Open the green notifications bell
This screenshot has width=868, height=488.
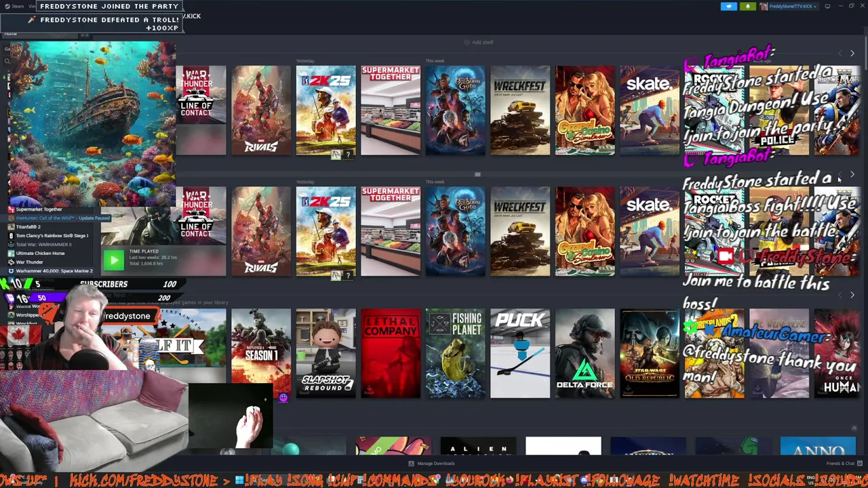tap(748, 6)
